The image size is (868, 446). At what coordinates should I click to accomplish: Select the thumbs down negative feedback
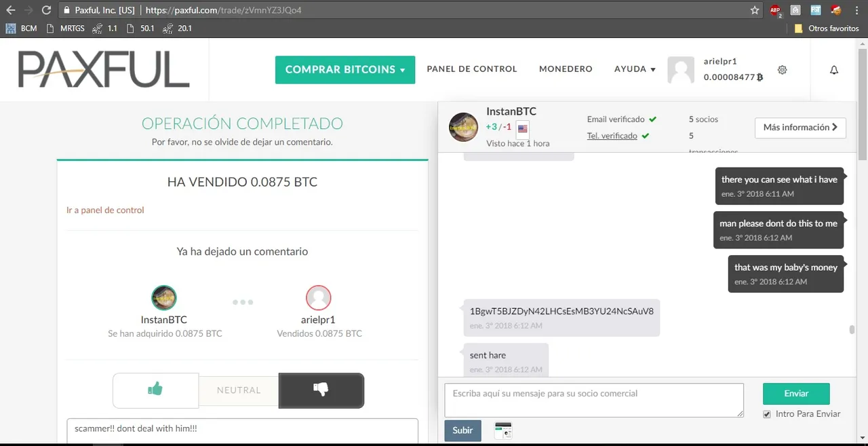coord(321,390)
